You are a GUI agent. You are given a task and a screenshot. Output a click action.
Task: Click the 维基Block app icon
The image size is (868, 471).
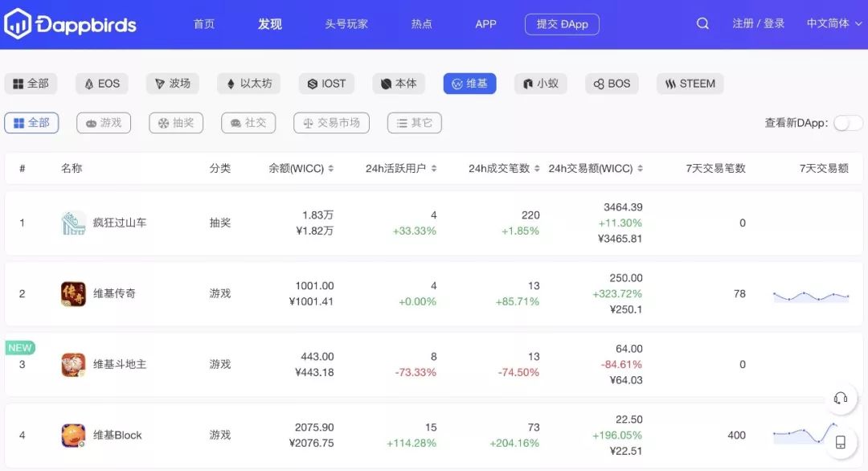pyautogui.click(x=73, y=436)
